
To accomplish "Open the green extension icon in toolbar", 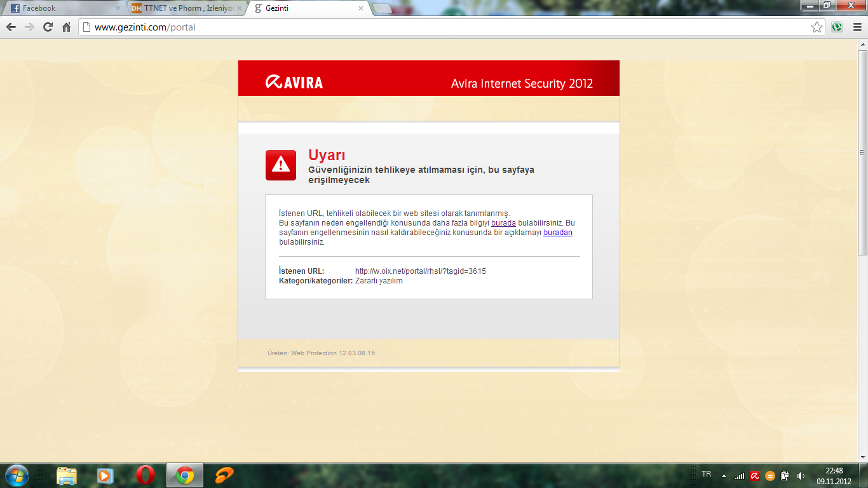I will [x=837, y=27].
